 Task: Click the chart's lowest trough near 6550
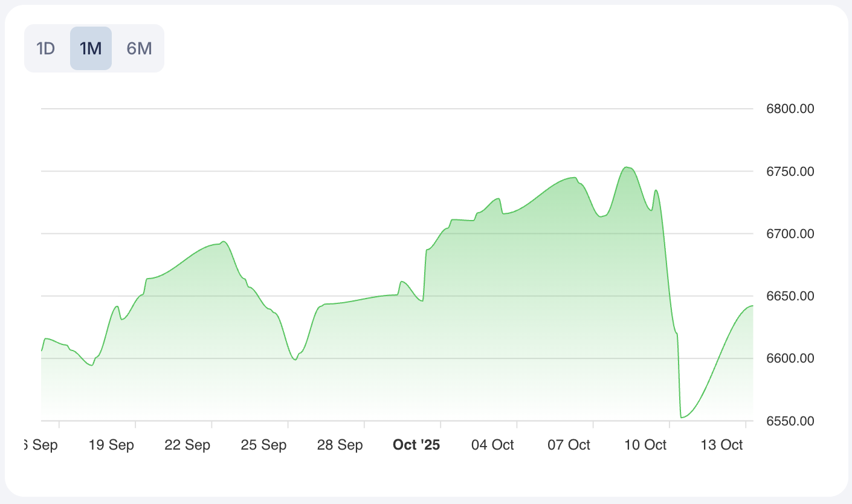pos(682,417)
